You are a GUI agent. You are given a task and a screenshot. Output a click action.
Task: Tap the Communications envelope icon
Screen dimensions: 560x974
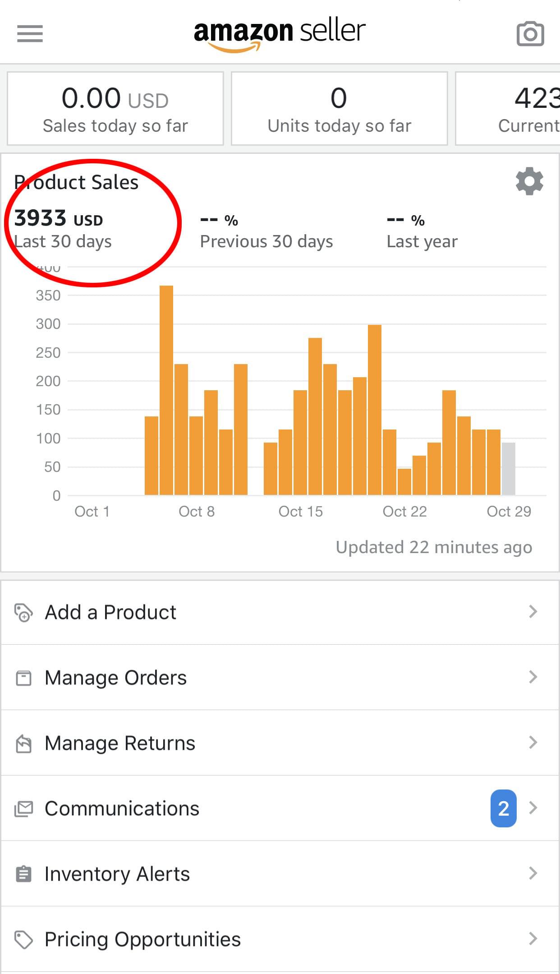[23, 808]
